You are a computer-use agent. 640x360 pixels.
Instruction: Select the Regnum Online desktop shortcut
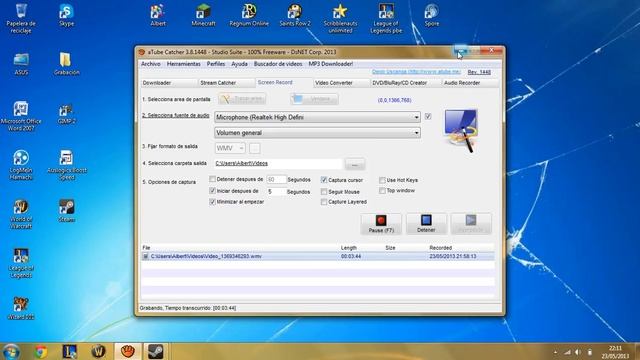pyautogui.click(x=249, y=16)
